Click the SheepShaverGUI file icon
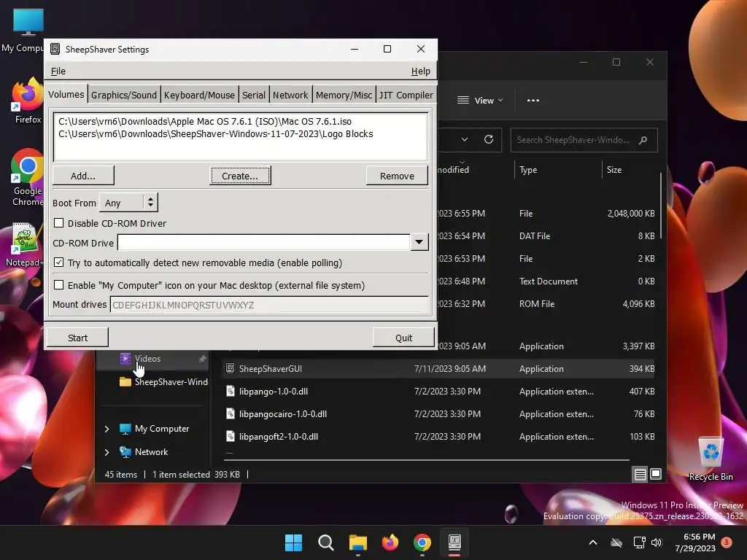Screen dimensions: 747x560 point(230,368)
